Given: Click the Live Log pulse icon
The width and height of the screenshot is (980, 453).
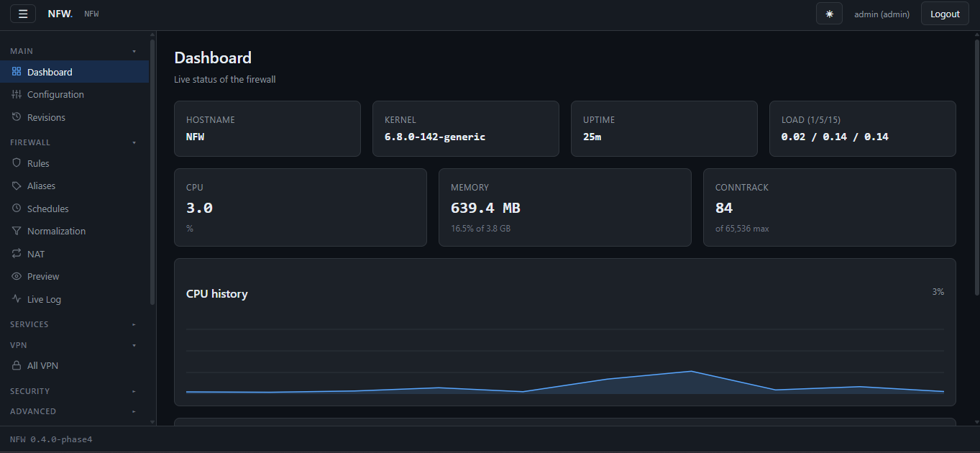Looking at the screenshot, I should (17, 299).
